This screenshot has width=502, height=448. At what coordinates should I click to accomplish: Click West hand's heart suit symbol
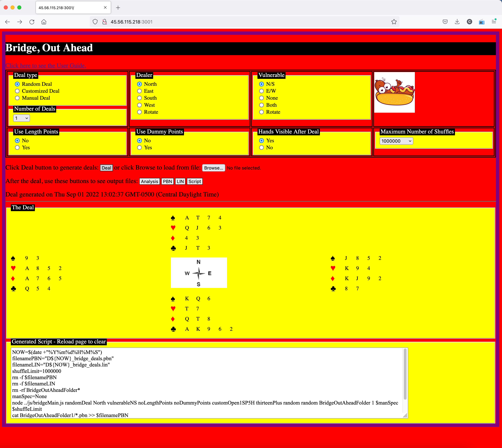pos(13,268)
